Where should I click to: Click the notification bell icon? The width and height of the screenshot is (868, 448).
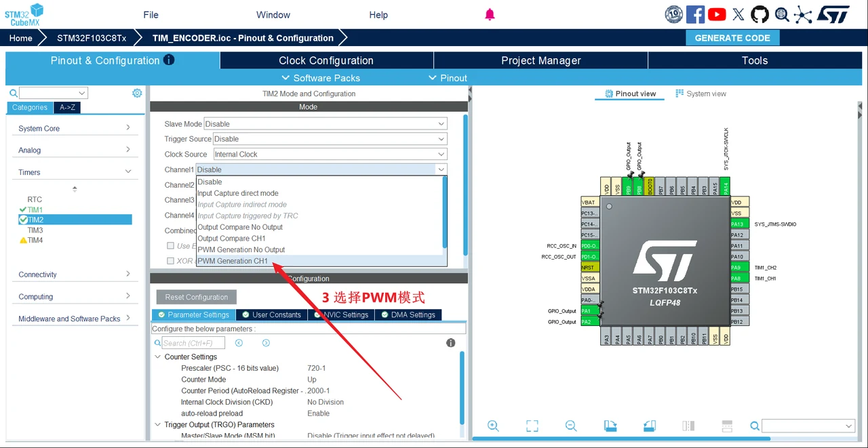490,14
